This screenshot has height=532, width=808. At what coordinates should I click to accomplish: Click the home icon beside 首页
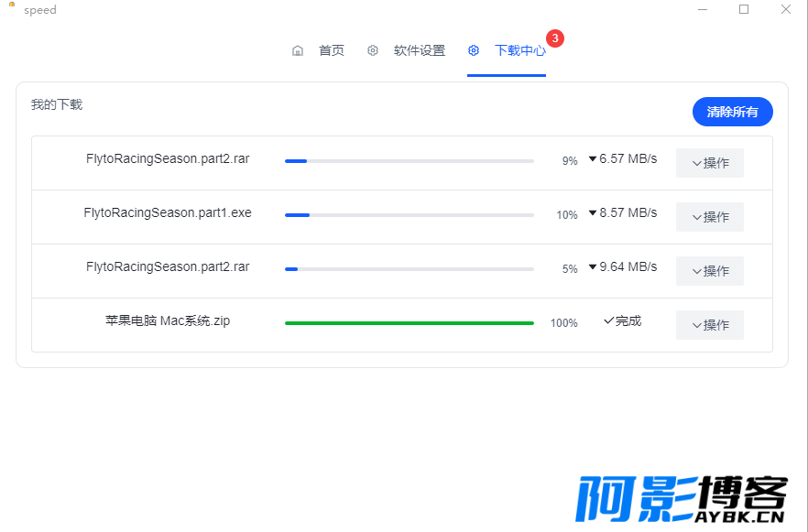click(298, 50)
